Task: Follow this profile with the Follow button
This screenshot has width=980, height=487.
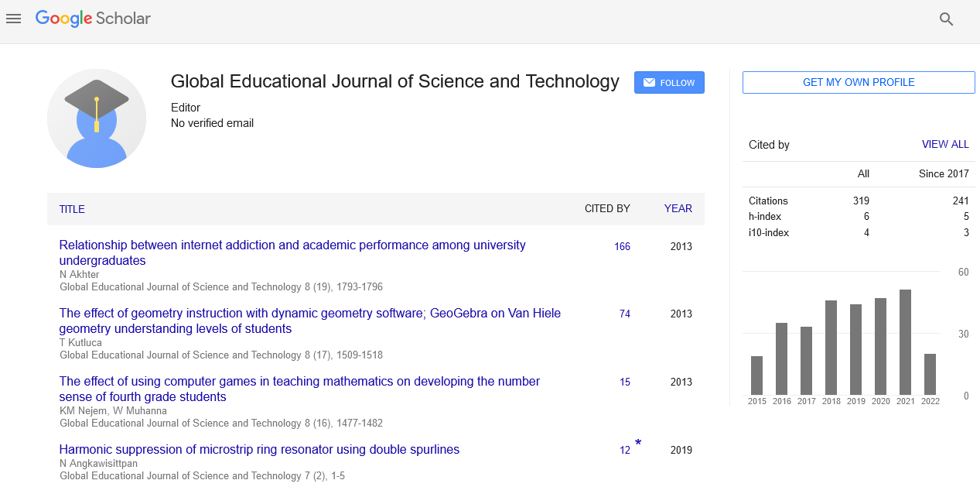Action: pyautogui.click(x=669, y=83)
